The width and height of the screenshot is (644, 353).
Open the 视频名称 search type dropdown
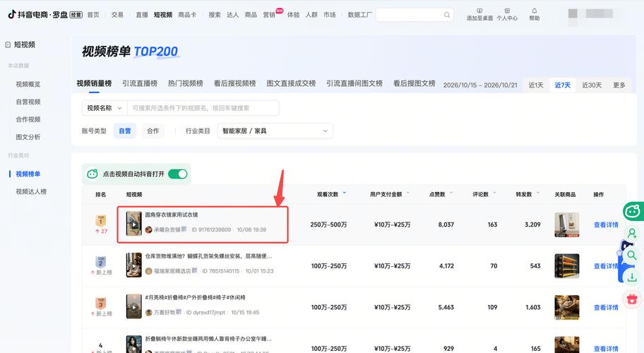coord(105,108)
